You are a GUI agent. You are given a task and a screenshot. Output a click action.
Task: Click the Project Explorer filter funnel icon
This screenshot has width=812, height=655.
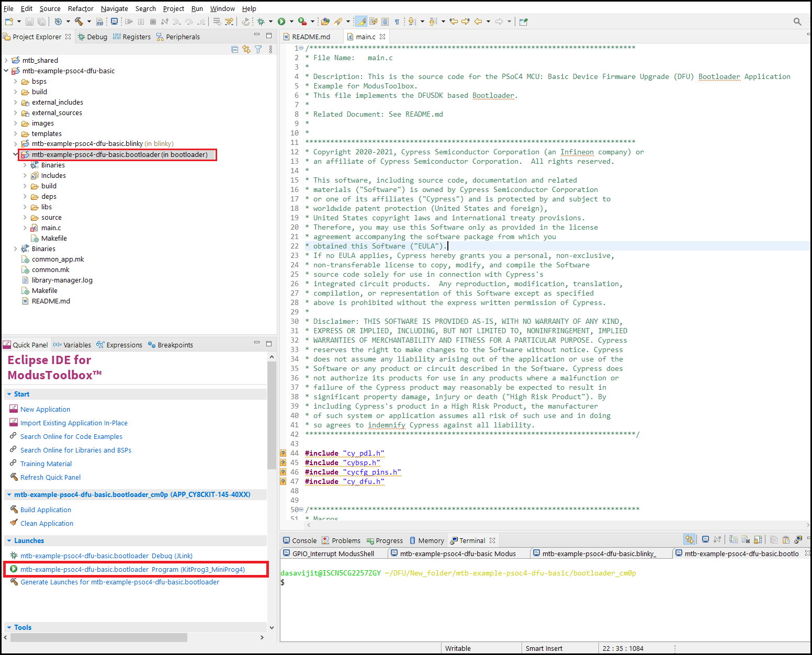tap(258, 49)
